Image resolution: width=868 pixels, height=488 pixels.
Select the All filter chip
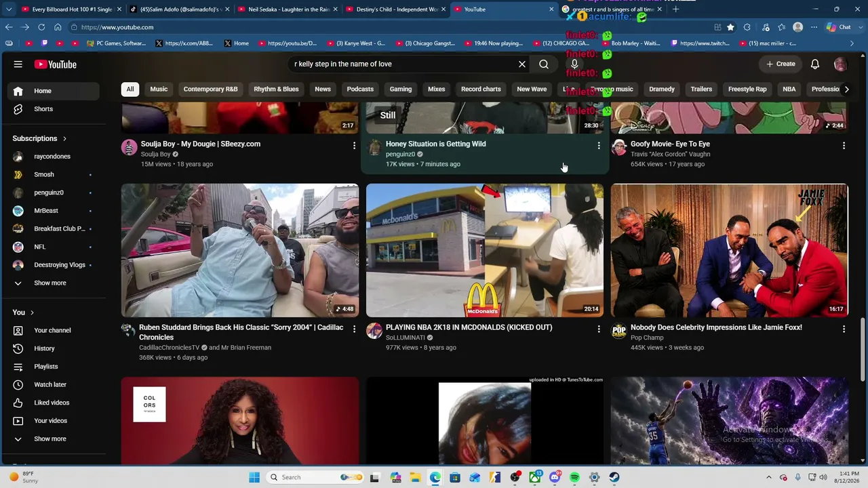click(x=130, y=89)
